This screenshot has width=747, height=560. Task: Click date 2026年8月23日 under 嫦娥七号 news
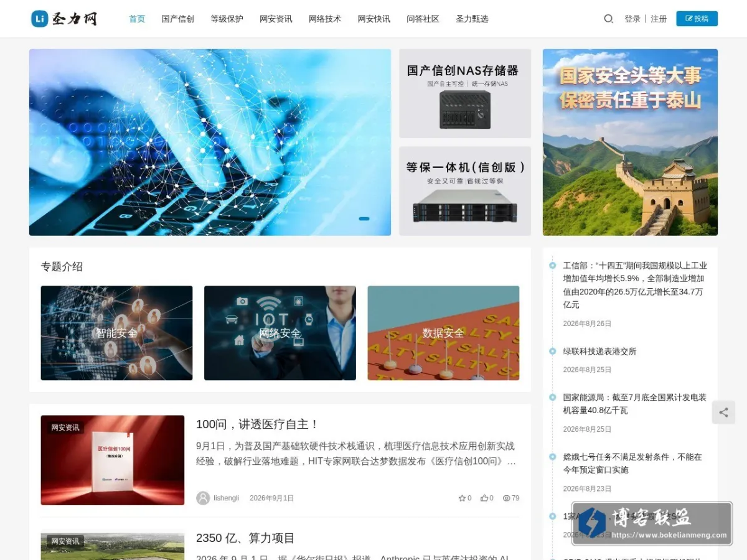pyautogui.click(x=587, y=488)
